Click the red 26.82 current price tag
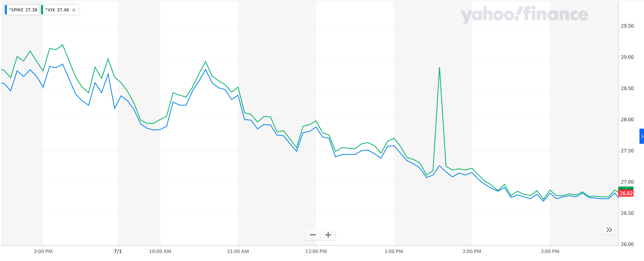This screenshot has height=261, width=644. click(626, 194)
